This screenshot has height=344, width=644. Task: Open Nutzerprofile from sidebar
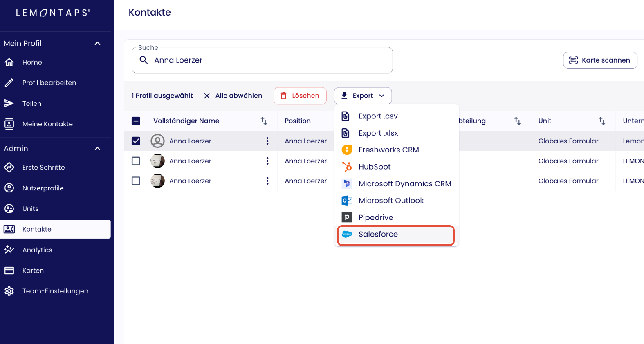pyautogui.click(x=55, y=188)
